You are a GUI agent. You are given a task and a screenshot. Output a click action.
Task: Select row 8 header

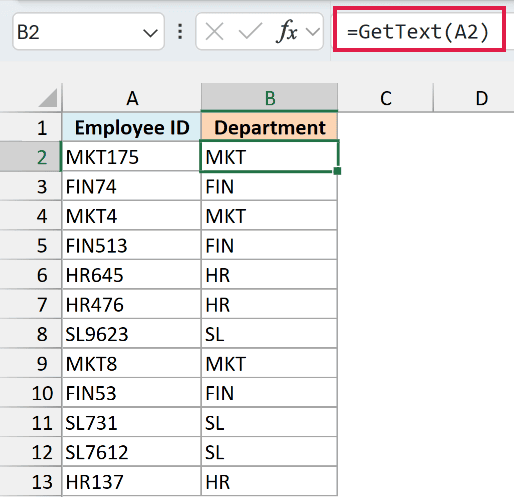pos(31,334)
